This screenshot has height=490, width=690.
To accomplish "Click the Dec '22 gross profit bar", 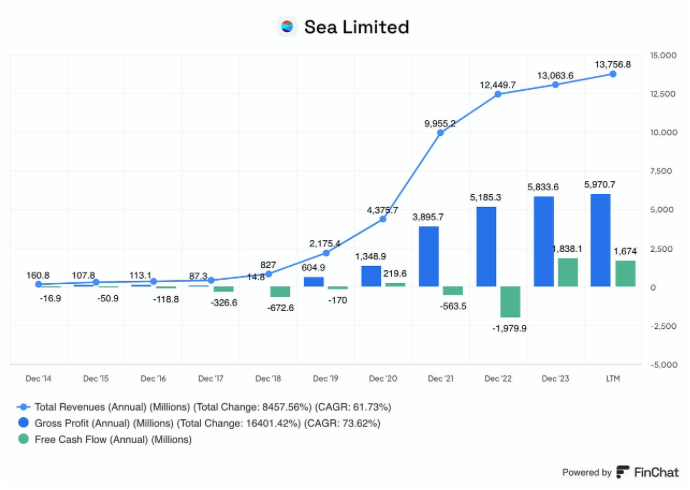I will [x=486, y=247].
